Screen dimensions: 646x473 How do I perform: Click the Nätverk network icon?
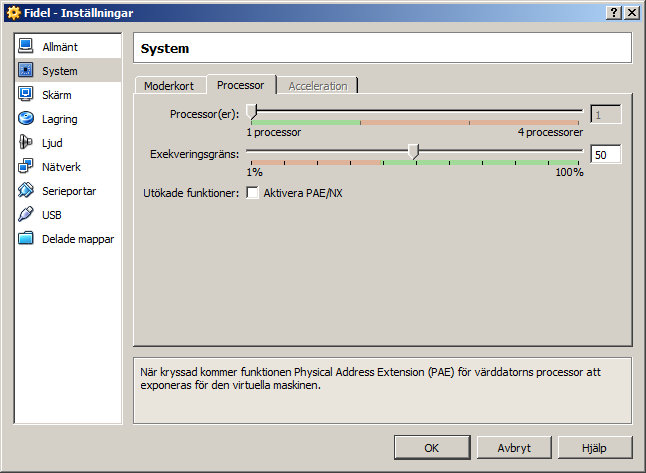(26, 167)
